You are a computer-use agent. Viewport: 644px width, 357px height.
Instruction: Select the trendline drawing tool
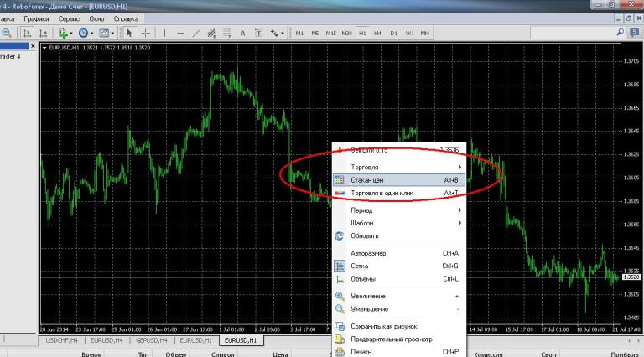[x=196, y=33]
